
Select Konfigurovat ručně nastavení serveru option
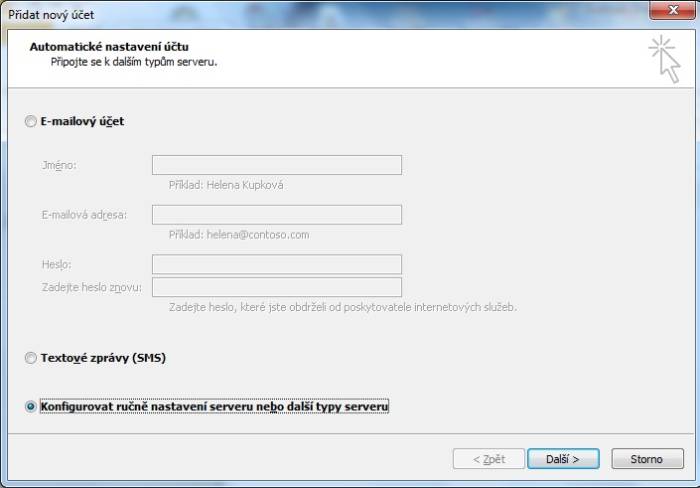click(31, 407)
